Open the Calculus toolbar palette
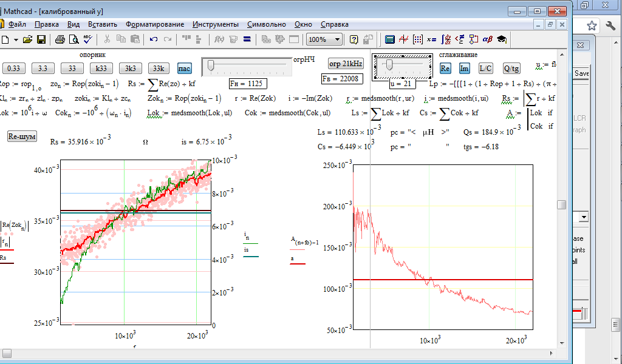Screen dimensions: 622x364 click(x=446, y=39)
